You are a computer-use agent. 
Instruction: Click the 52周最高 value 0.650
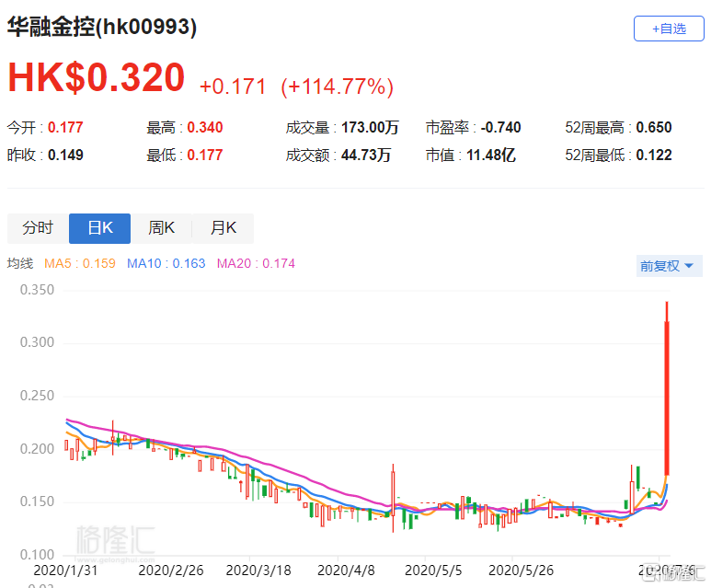(x=654, y=128)
